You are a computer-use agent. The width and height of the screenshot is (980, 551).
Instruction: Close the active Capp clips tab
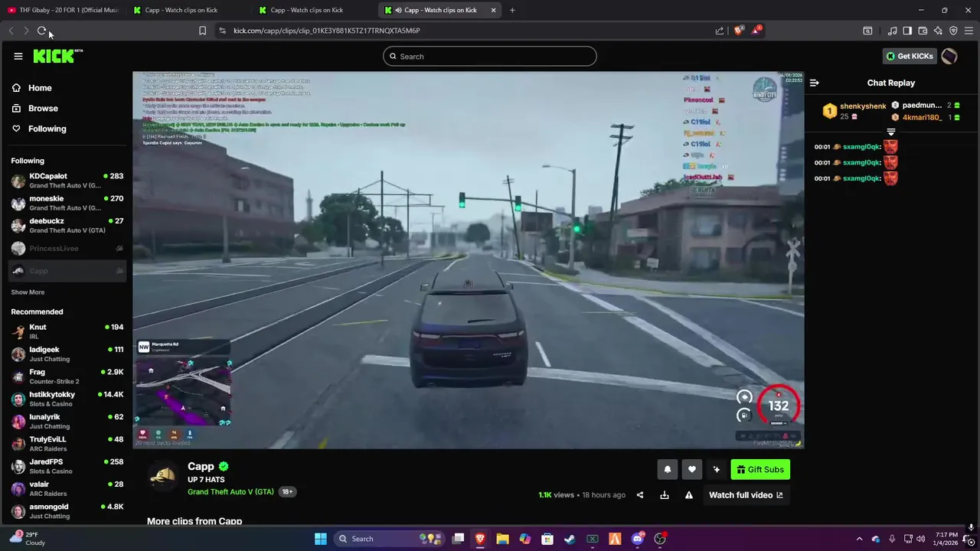tap(493, 10)
